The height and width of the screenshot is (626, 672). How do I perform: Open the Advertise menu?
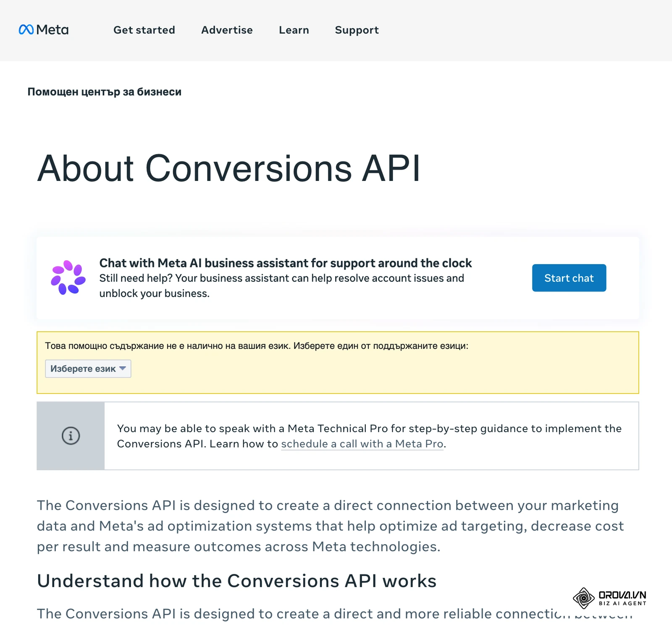tap(227, 30)
